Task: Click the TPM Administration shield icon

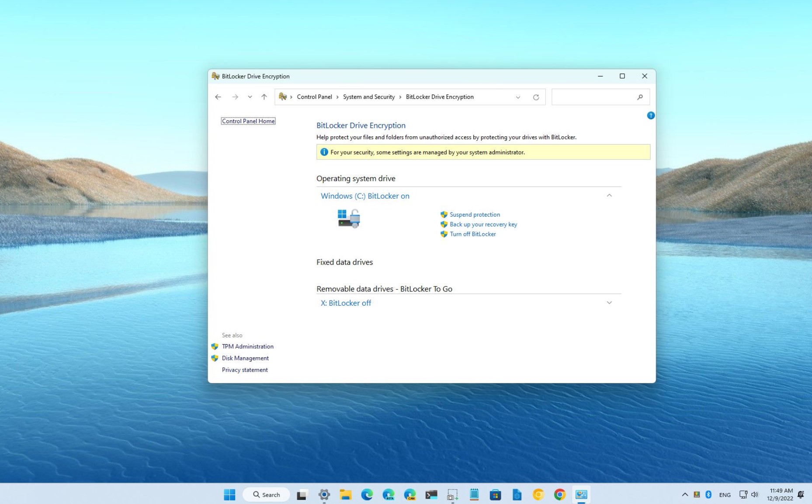Action: [x=215, y=346]
